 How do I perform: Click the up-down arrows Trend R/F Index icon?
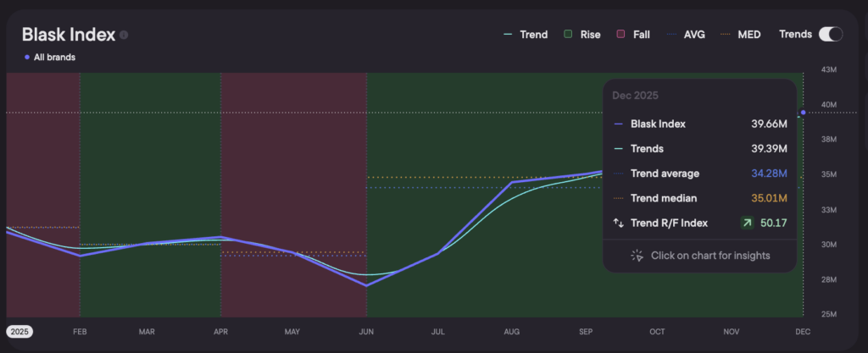pyautogui.click(x=618, y=223)
